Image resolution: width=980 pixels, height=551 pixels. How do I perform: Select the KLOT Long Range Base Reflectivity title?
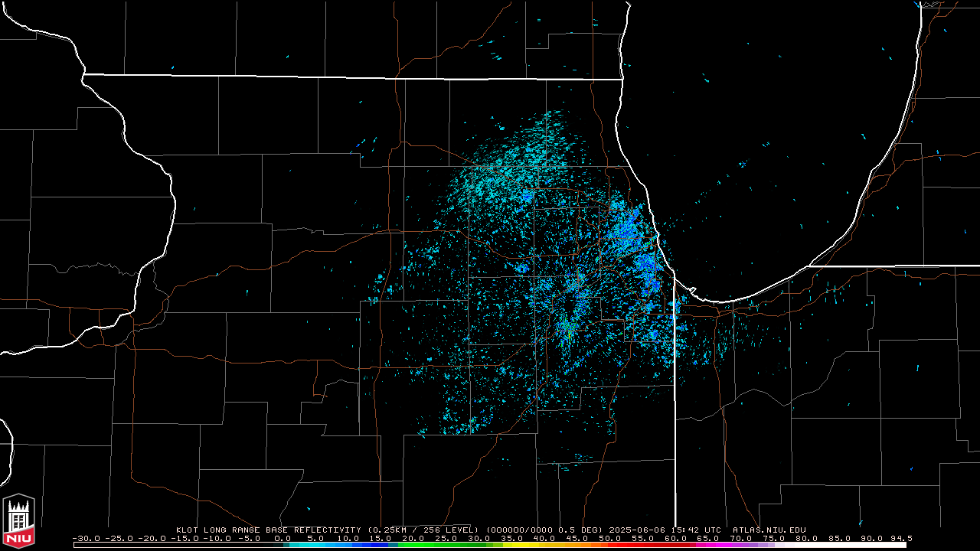[268, 530]
